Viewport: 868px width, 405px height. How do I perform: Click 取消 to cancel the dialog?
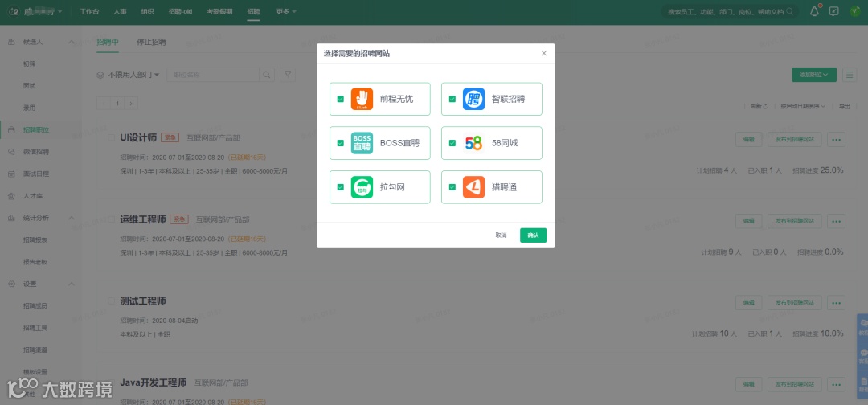tap(501, 235)
